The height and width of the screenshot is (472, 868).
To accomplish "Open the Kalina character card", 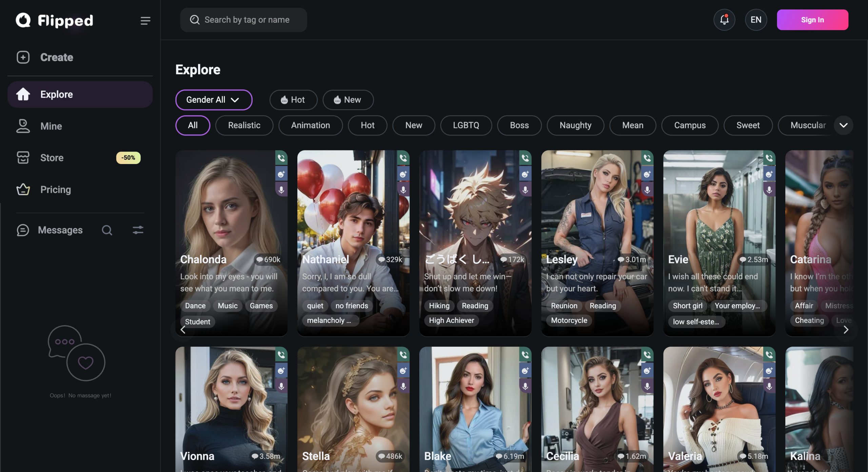I will pyautogui.click(x=819, y=409).
